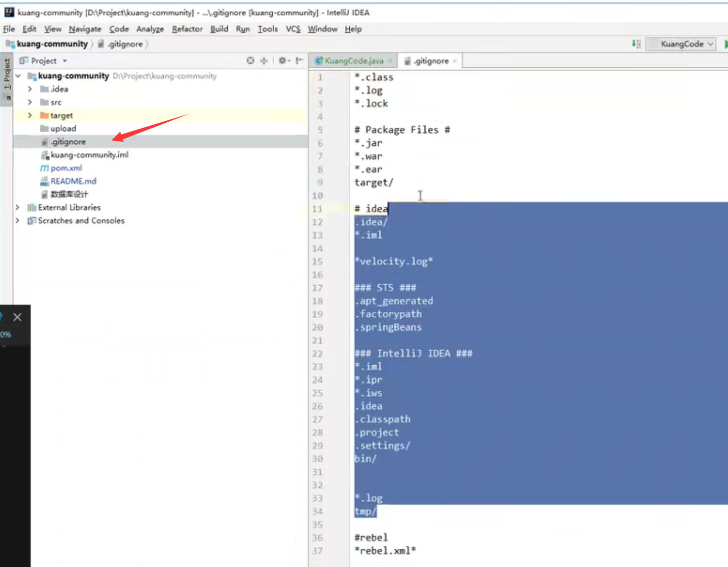728x567 pixels.
Task: Open the Refactor menu
Action: (x=187, y=29)
